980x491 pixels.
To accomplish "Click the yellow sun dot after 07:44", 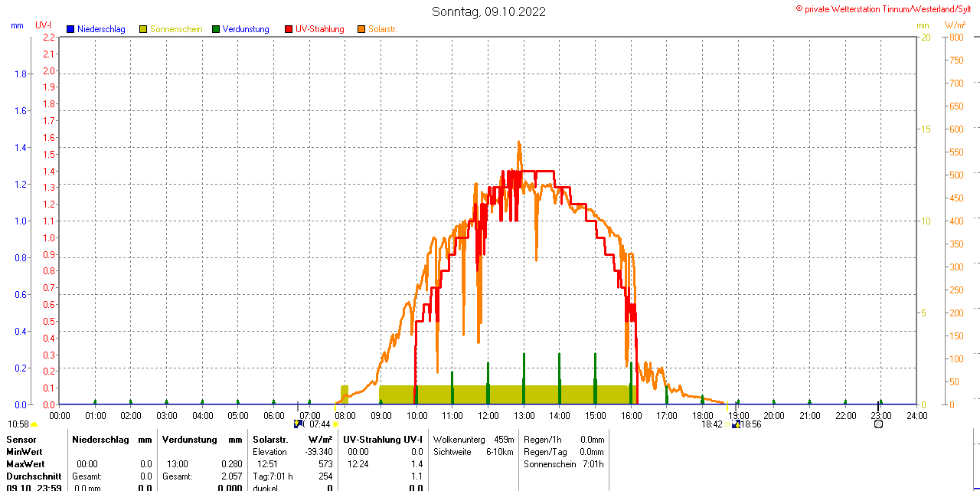I will [x=335, y=424].
